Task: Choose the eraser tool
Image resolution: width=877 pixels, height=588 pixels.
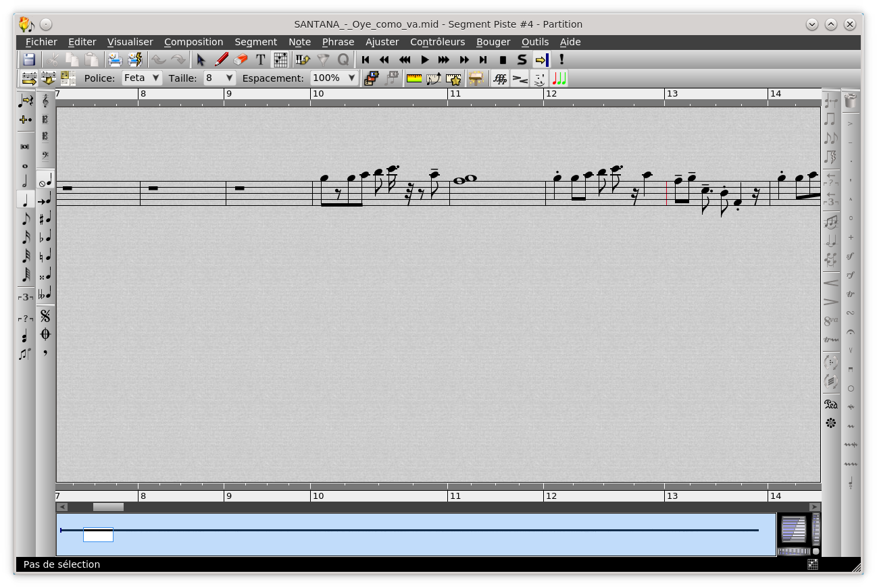Action: [241, 59]
